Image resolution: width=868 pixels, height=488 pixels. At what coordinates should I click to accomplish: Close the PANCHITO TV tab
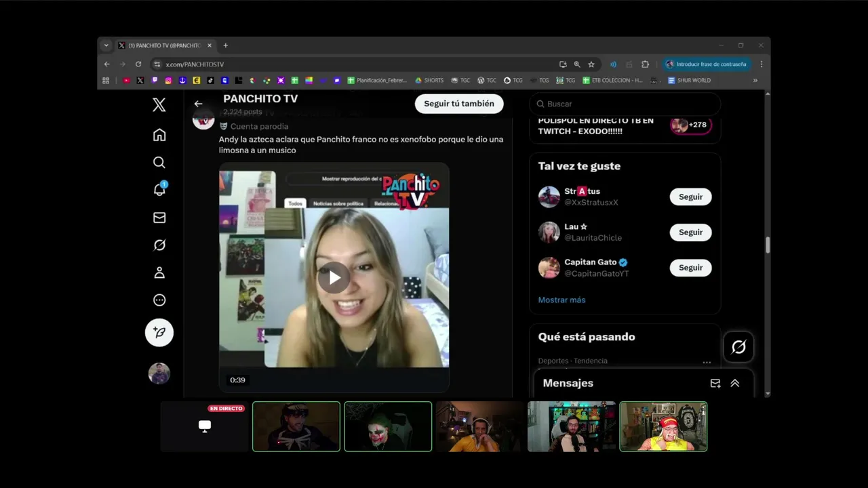click(209, 45)
